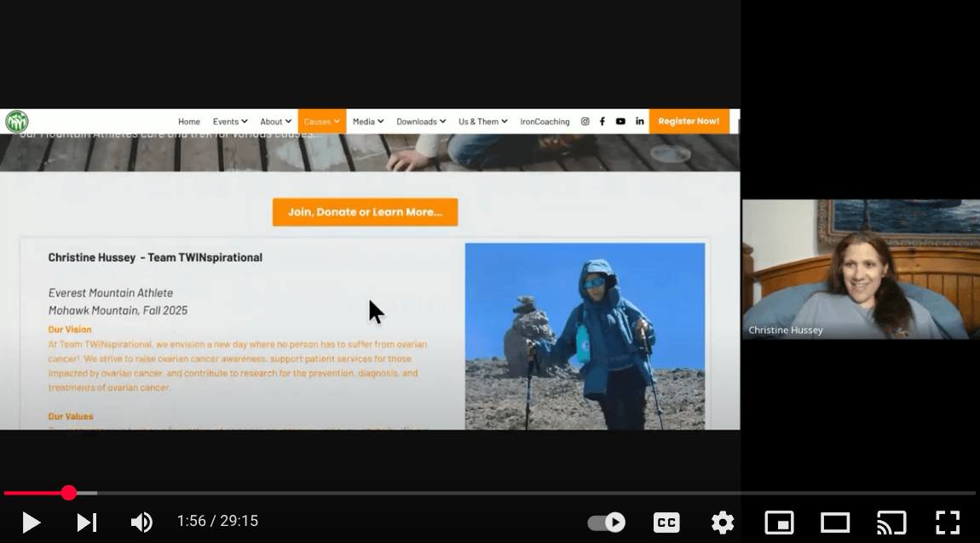Turn on closed captions
980x543 pixels.
pos(666,522)
